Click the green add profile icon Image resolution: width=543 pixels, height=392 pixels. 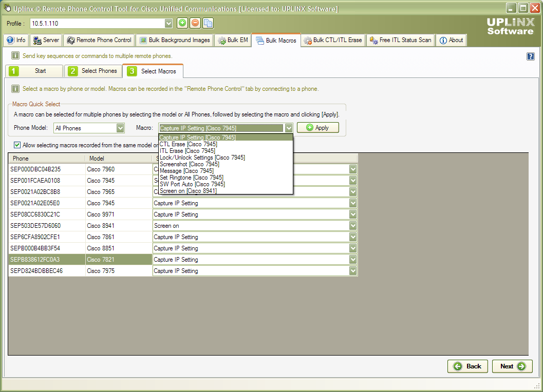click(x=183, y=23)
